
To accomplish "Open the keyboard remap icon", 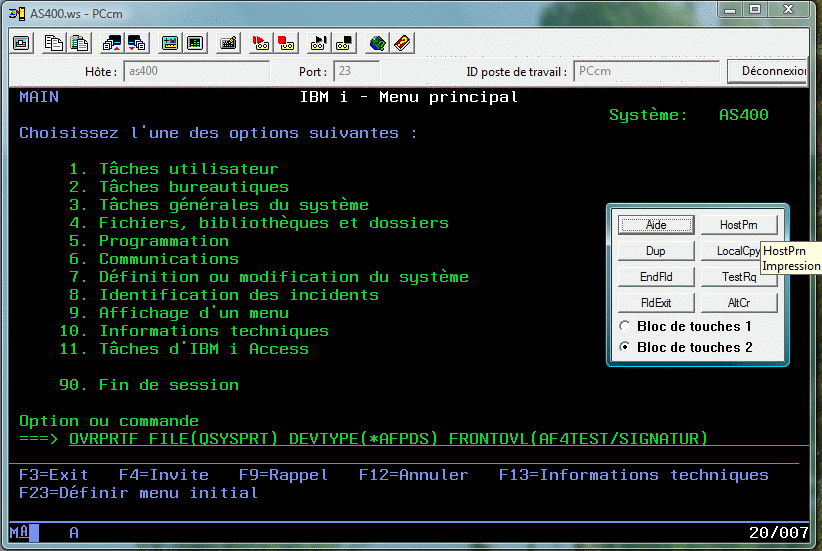I will (228, 43).
